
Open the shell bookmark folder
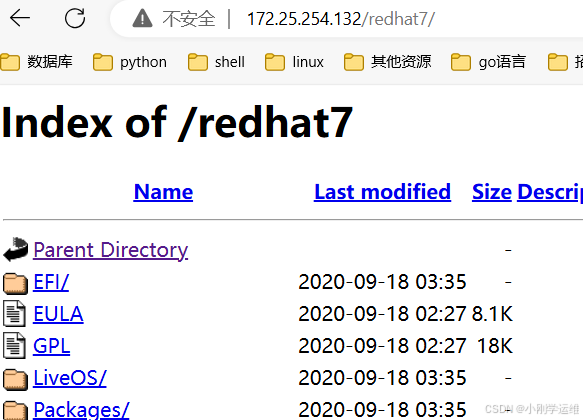216,62
